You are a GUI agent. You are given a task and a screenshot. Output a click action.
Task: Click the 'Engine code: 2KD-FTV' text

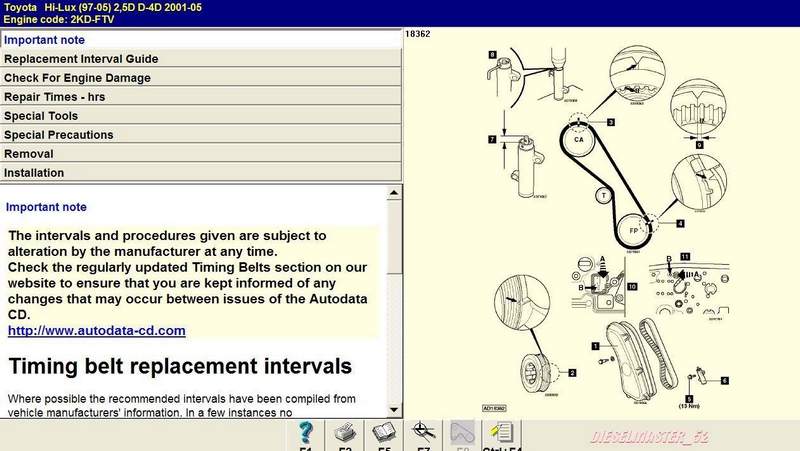coord(59,19)
